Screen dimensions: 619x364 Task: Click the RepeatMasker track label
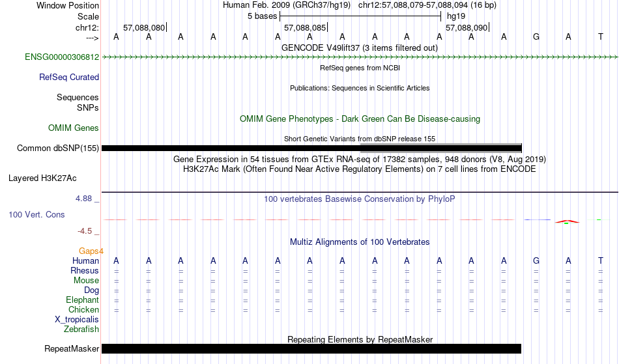pos(72,348)
